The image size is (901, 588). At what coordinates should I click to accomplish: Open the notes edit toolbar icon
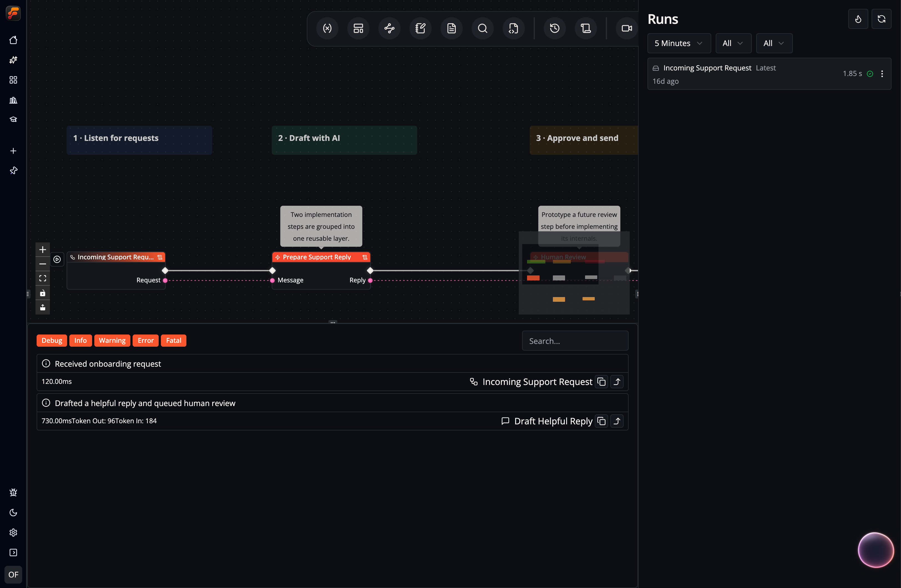coord(420,28)
